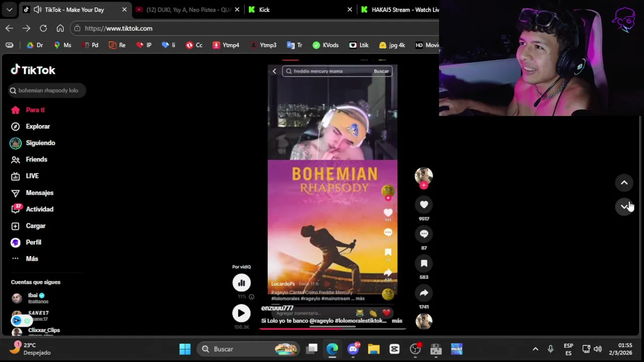
Task: Click the TikTok logo
Action: tap(33, 70)
